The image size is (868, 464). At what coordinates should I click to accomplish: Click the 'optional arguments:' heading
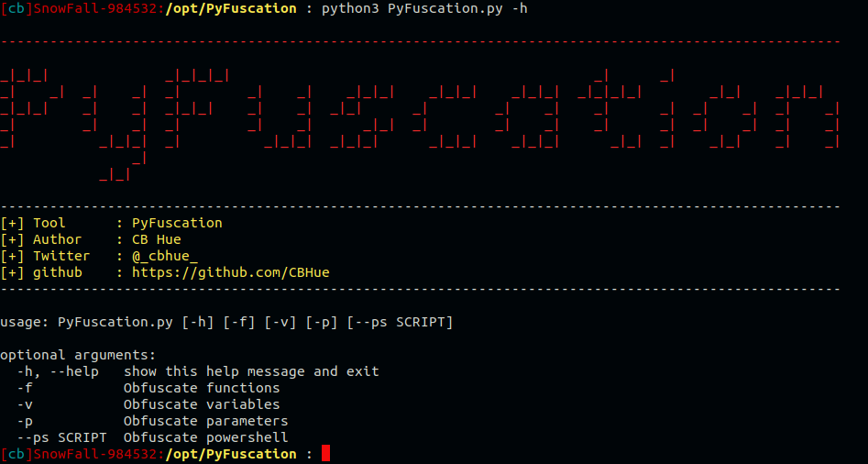tap(78, 355)
